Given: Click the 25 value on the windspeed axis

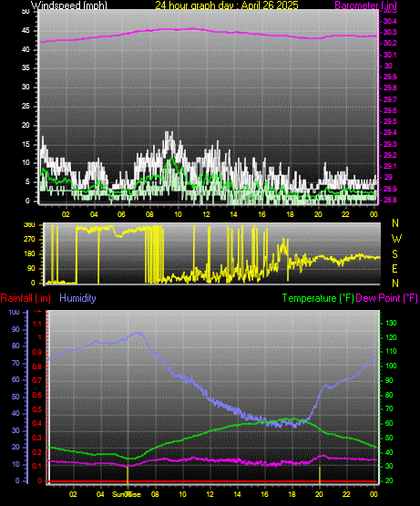Looking at the screenshot, I should point(26,106).
